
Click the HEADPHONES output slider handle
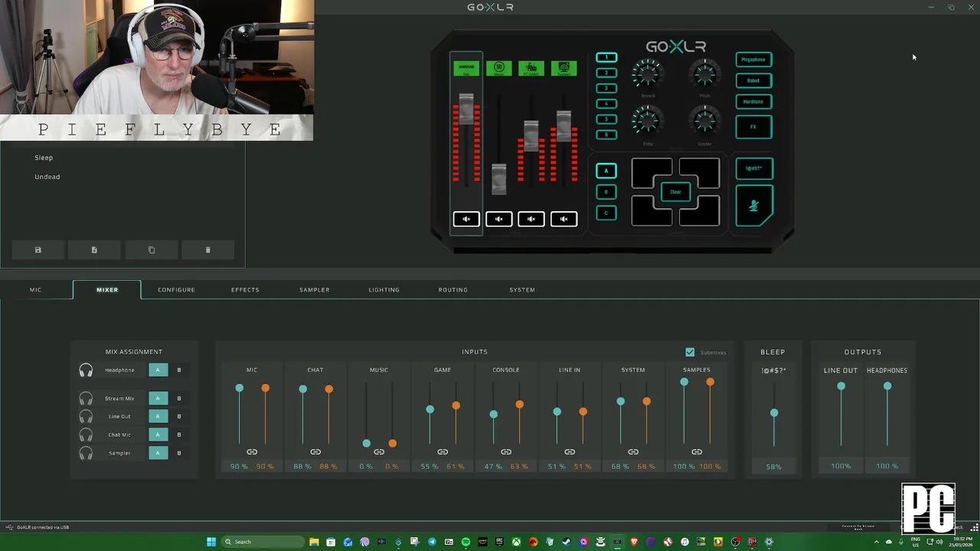tap(887, 386)
